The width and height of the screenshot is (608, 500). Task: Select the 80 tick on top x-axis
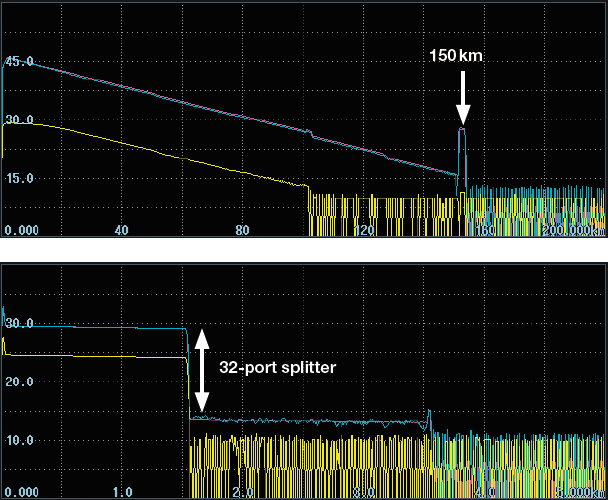(x=243, y=230)
